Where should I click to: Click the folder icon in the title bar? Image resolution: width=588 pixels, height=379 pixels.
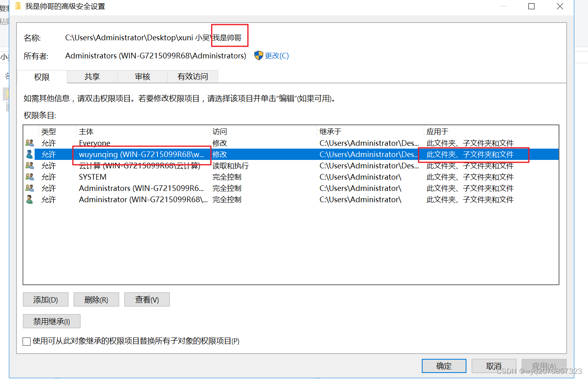coord(18,6)
